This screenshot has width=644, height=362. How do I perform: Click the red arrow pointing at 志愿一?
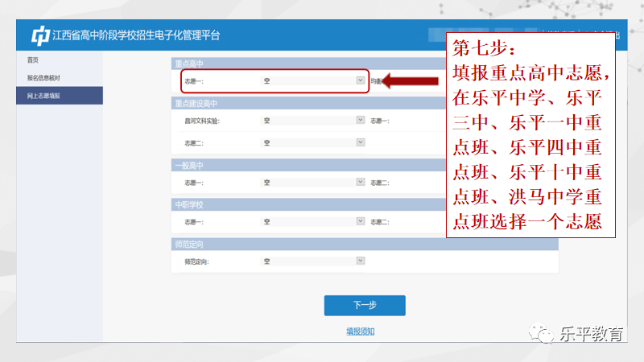pyautogui.click(x=411, y=80)
